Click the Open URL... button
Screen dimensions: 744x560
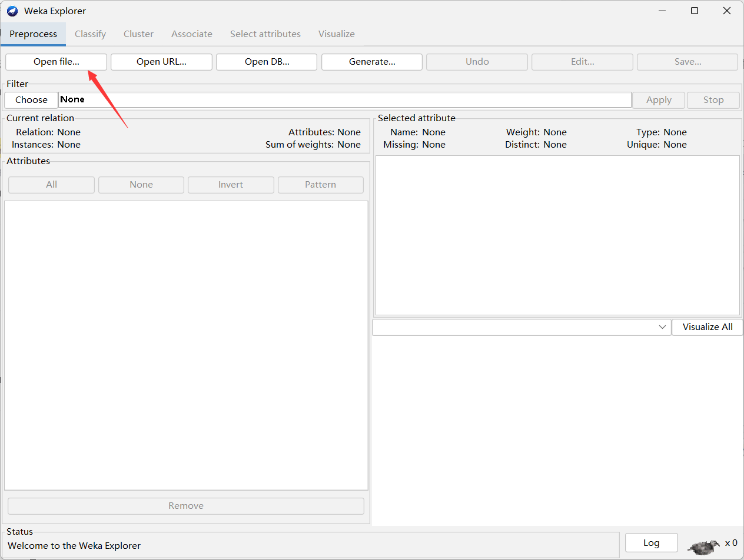click(x=161, y=62)
